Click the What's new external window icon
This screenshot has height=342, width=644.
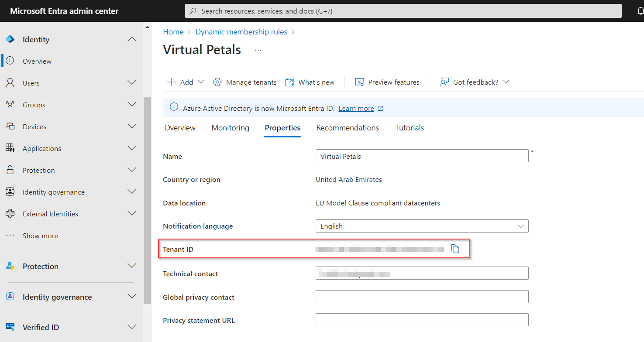pyautogui.click(x=289, y=82)
